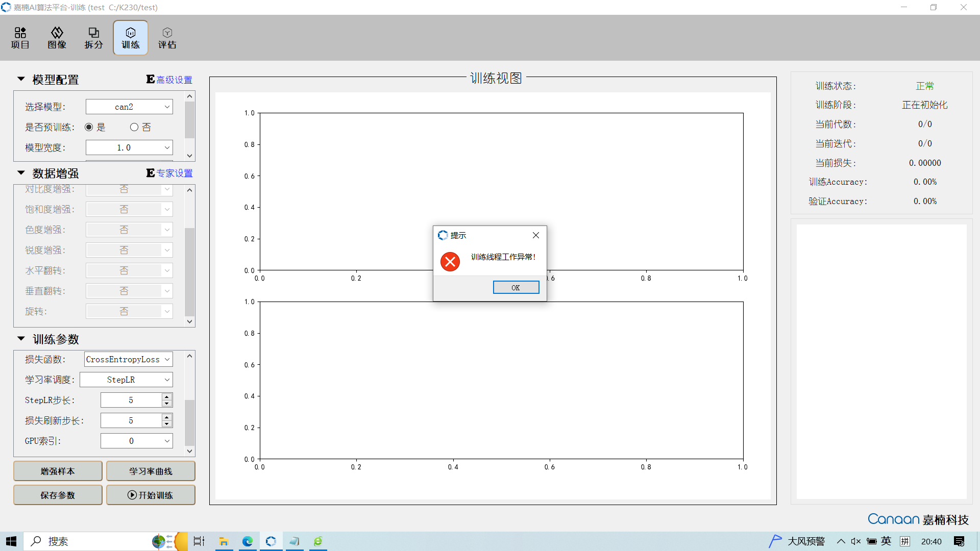Select 是 for pretraining option

tap(89, 127)
